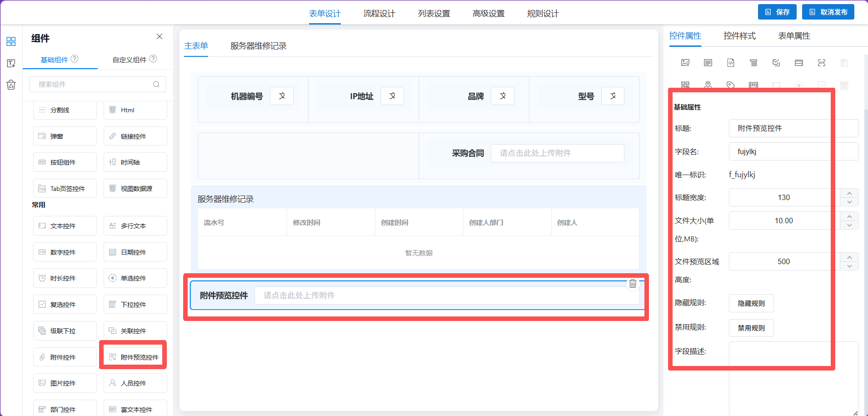Select the image upload control icon
This screenshot has height=416, width=868.
[x=685, y=63]
